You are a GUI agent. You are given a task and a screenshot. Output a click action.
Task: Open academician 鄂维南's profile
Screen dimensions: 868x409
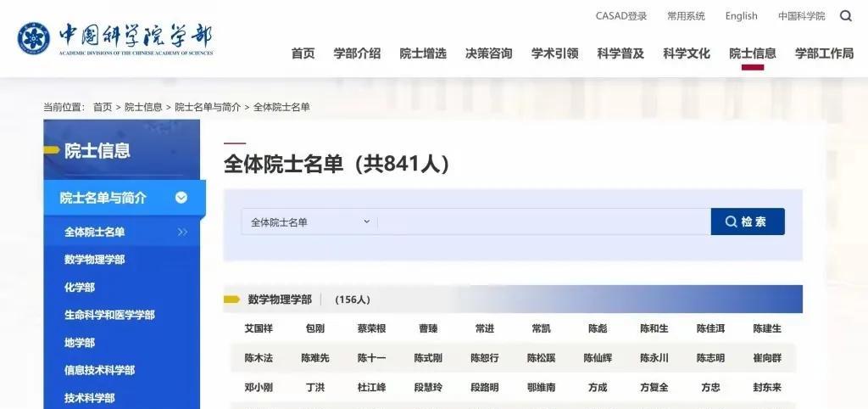[541, 388]
